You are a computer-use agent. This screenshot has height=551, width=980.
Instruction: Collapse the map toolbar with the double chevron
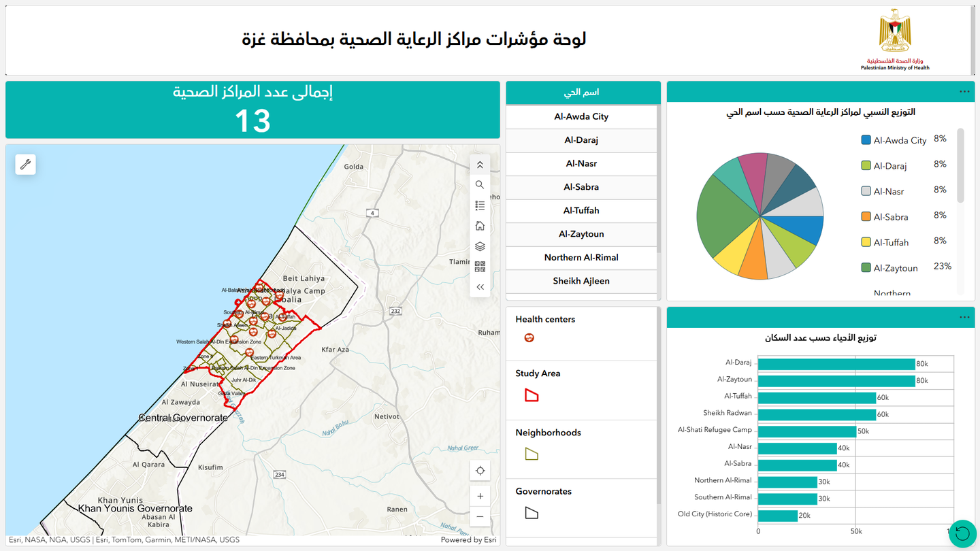tap(480, 286)
